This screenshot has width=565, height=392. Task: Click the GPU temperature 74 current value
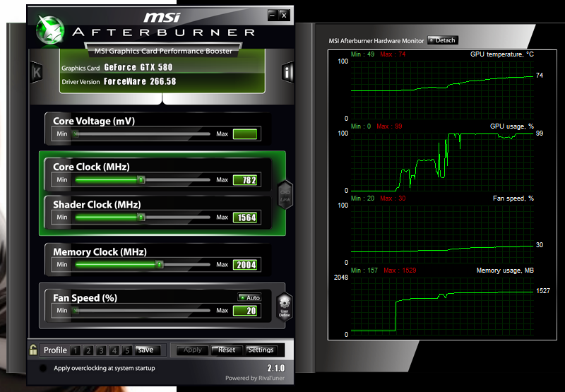point(540,76)
